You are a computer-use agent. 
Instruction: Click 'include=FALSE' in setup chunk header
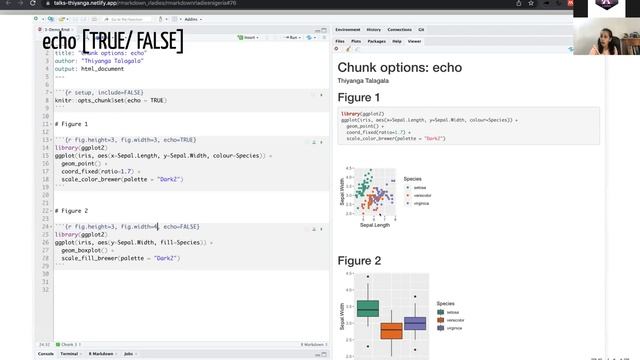[120, 93]
